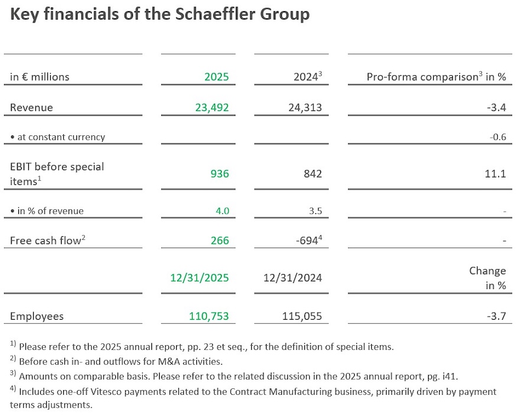The image size is (532, 419).
Task: Click the 'in € millions' label
Action: pos(40,77)
